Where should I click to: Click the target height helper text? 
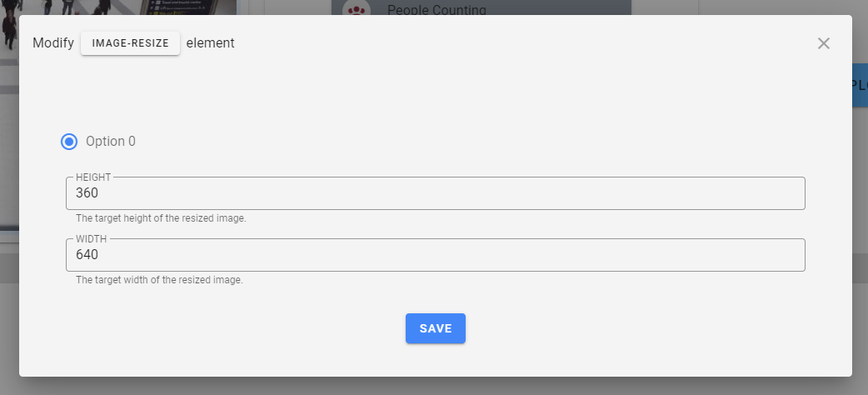tap(161, 218)
